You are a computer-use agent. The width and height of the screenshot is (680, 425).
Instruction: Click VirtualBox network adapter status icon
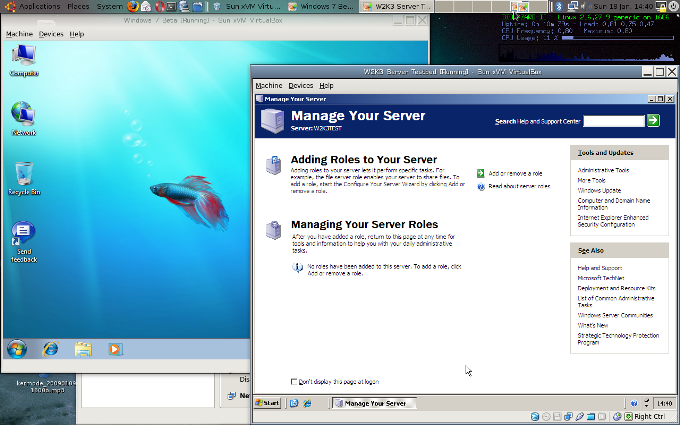coord(568,417)
